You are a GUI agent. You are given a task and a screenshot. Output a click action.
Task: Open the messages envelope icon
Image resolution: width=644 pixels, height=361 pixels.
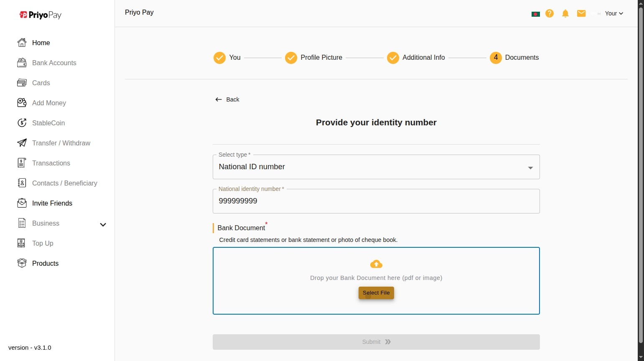coord(581,13)
